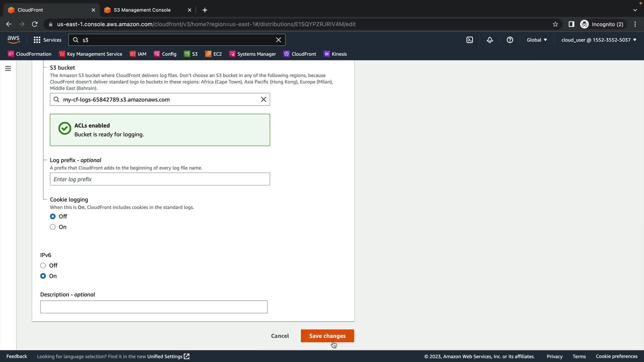This screenshot has height=362, width=644.
Task: Open the browser tab list chevron
Action: coord(635,10)
